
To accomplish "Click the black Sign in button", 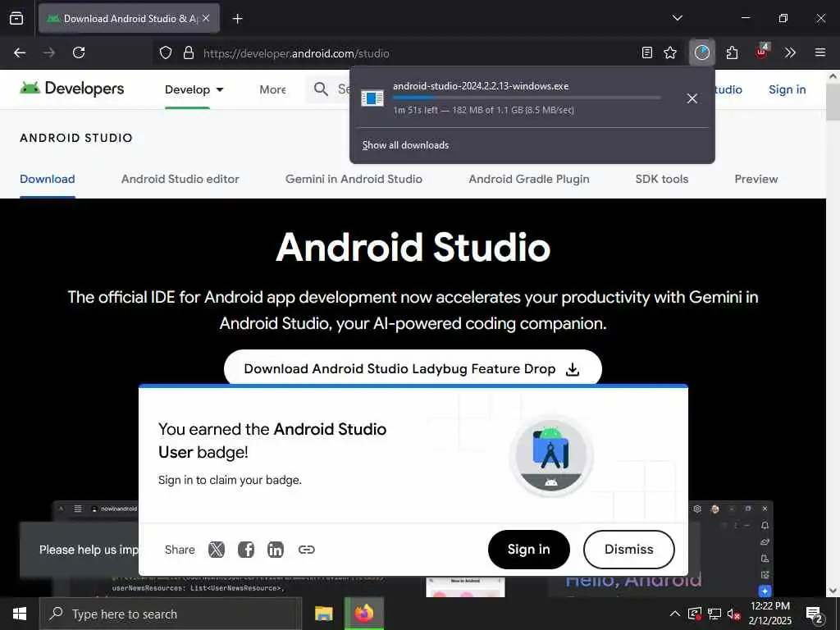I will click(x=529, y=549).
